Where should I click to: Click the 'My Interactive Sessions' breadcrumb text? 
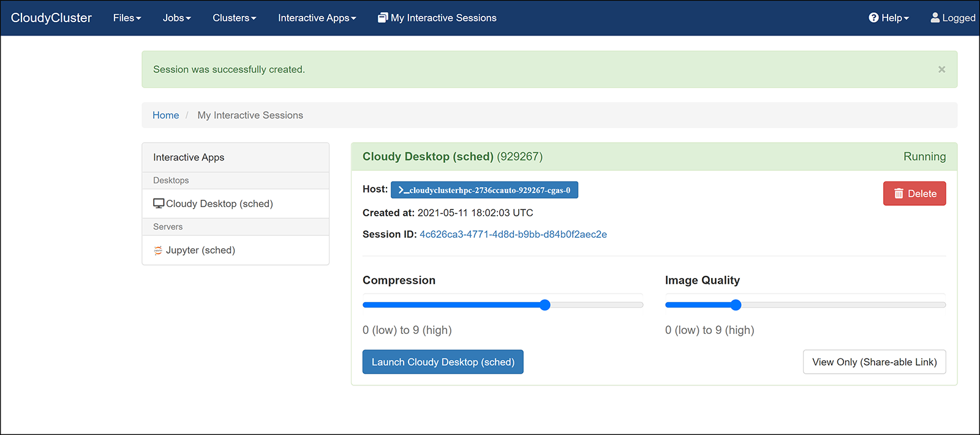tap(250, 115)
